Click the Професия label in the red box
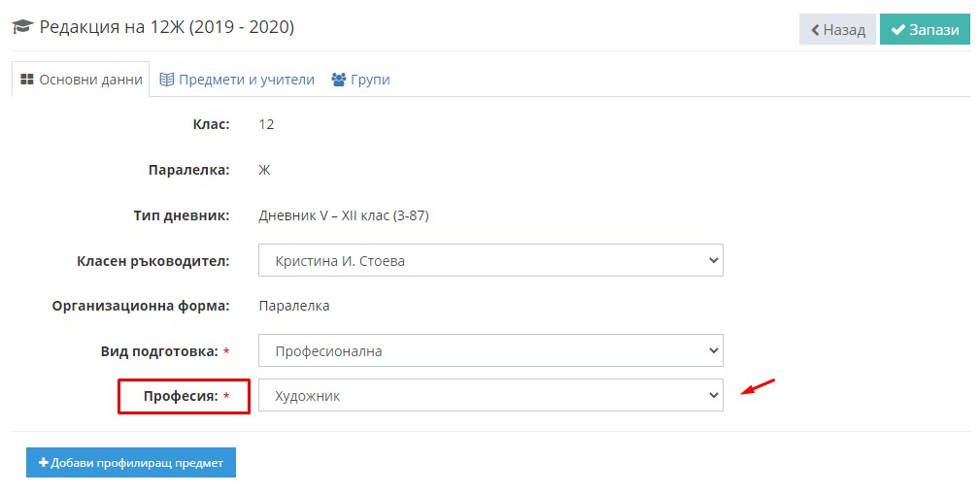Image resolution: width=980 pixels, height=494 pixels. 181,396
